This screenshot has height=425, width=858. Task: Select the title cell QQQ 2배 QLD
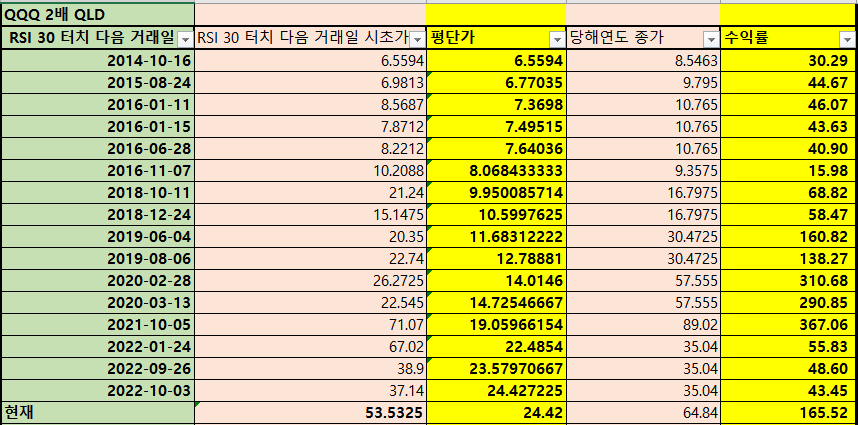pyautogui.click(x=98, y=14)
